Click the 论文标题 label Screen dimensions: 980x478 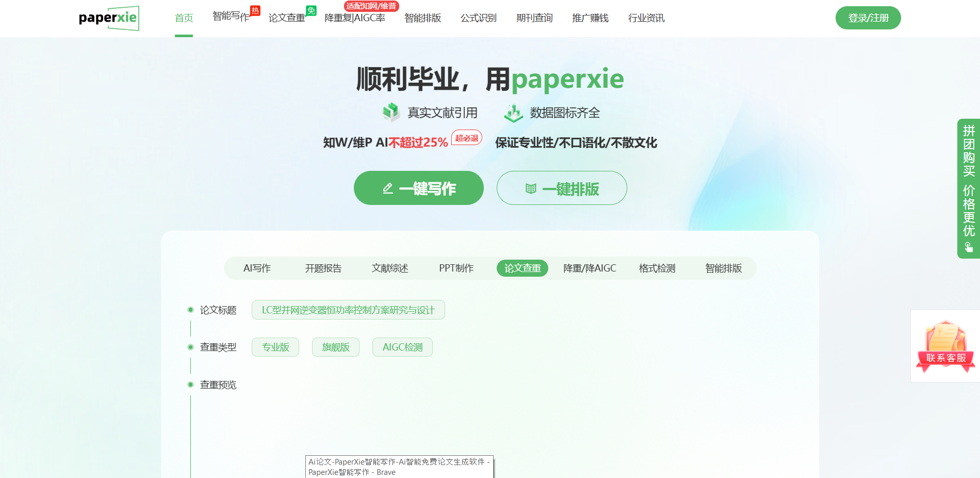point(218,310)
